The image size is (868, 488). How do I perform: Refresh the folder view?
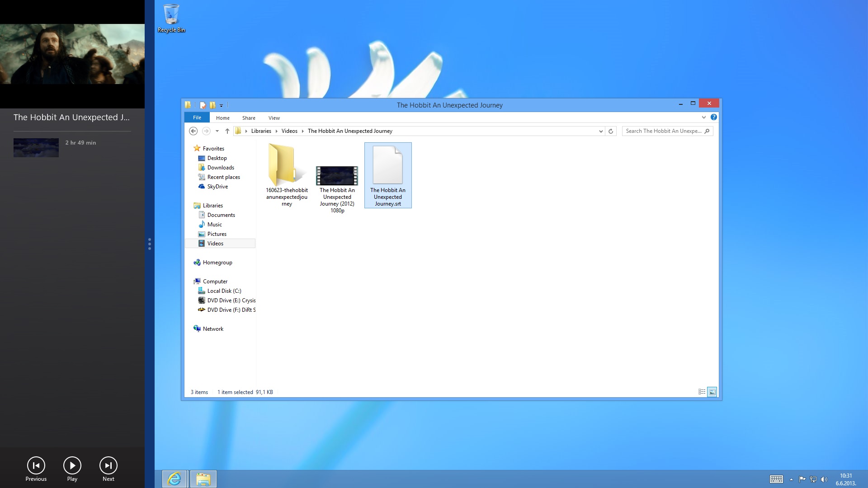coord(611,131)
